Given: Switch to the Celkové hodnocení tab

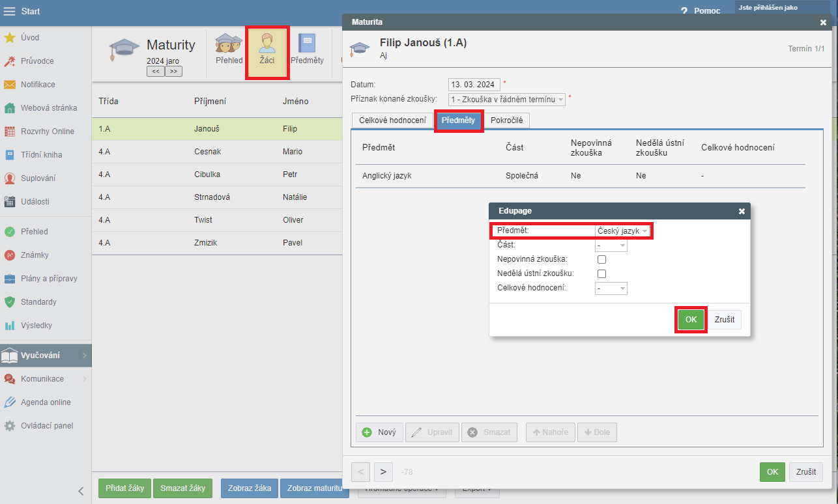Looking at the screenshot, I should tap(392, 120).
